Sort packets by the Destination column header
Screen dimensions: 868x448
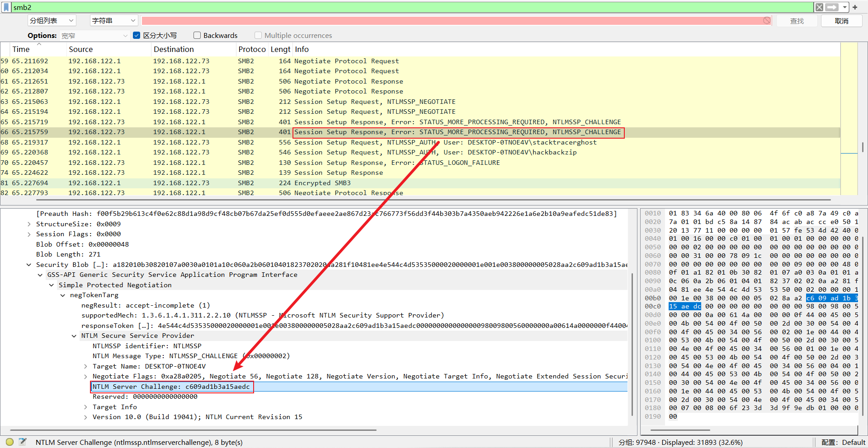click(174, 49)
